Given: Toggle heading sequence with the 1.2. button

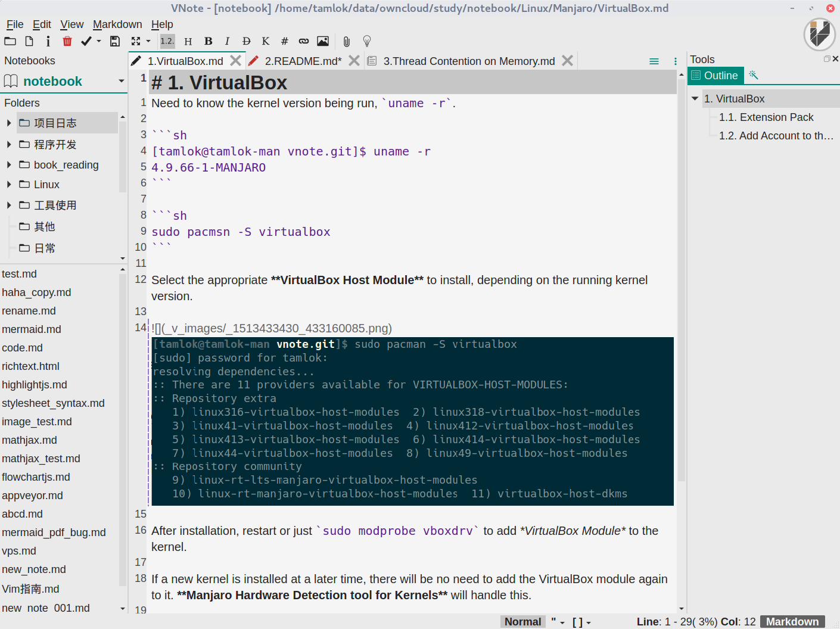Looking at the screenshot, I should pos(167,41).
